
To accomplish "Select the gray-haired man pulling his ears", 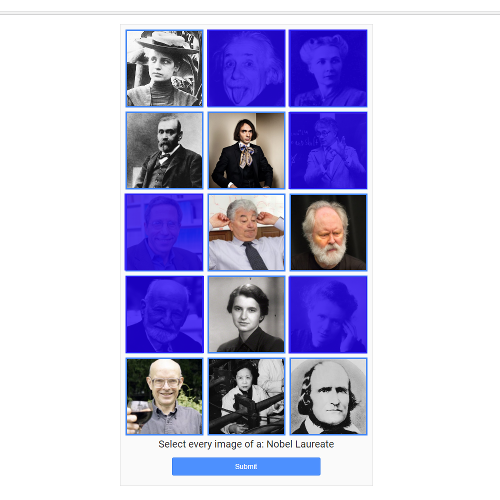I will point(246,232).
